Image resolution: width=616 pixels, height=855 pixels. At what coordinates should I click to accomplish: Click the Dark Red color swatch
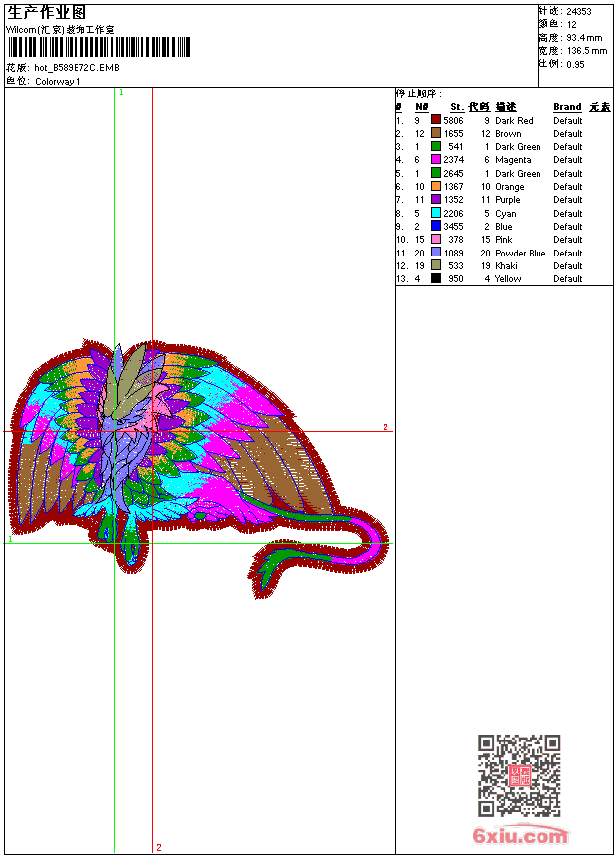tap(435, 120)
